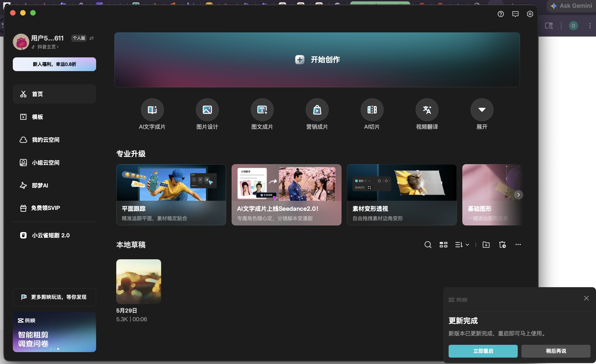Create a new draft folder
Image resolution: width=596 pixels, height=364 pixels.
(x=486, y=245)
